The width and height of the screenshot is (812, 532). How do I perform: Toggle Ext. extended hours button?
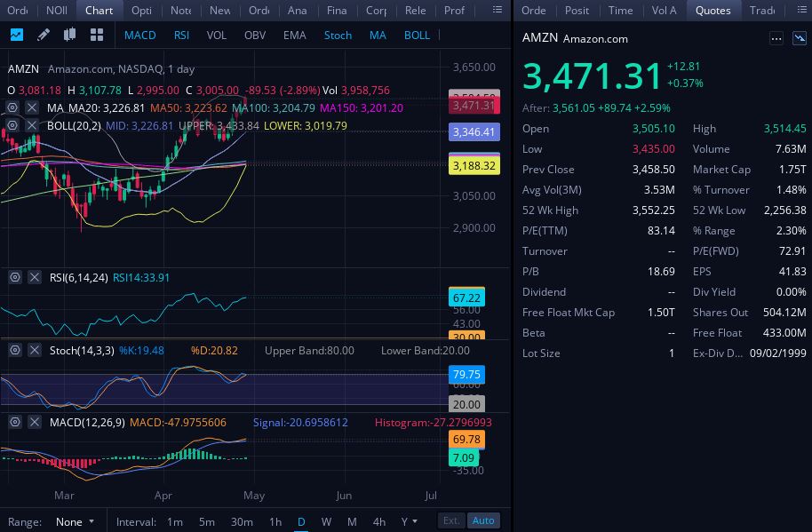pos(451,520)
